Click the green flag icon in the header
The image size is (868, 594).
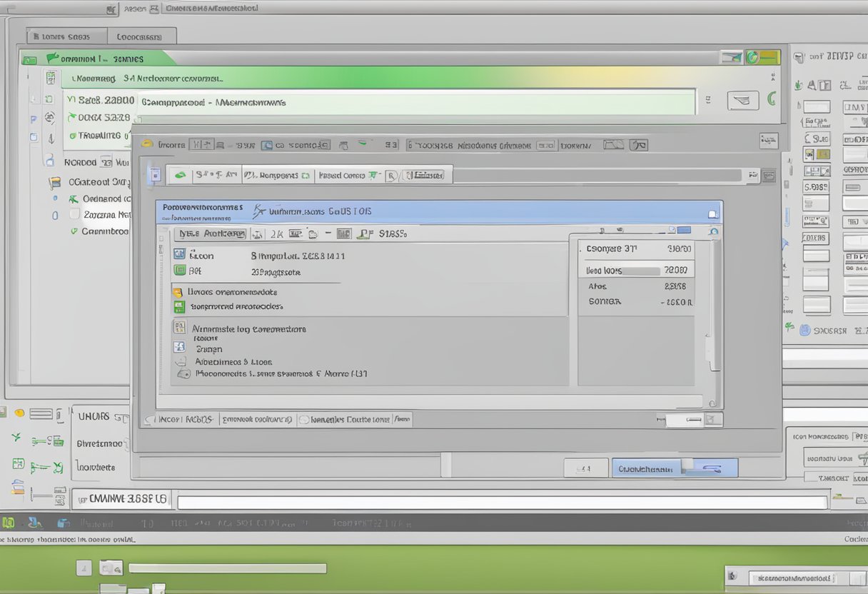[x=52, y=59]
